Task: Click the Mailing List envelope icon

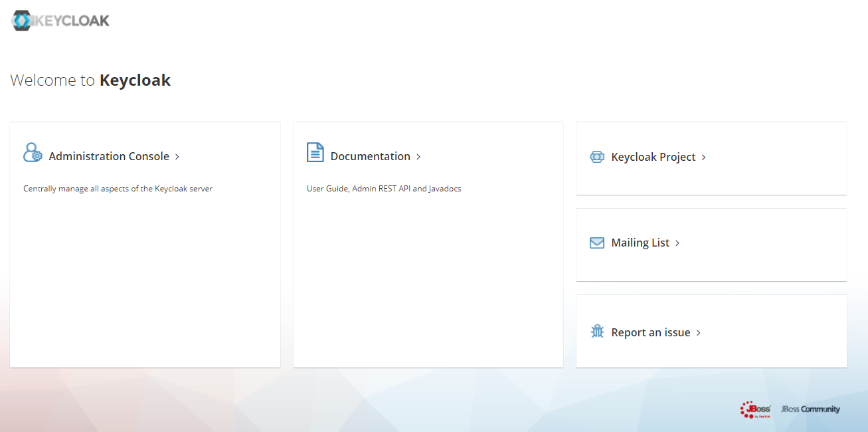Action: click(x=597, y=243)
